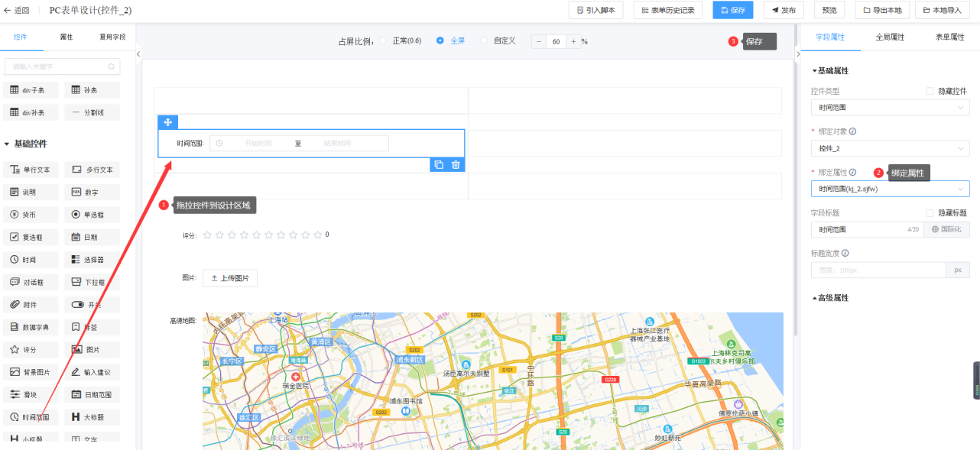Select the 评分 star control icon
The height and width of the screenshot is (450, 980).
click(x=15, y=349)
